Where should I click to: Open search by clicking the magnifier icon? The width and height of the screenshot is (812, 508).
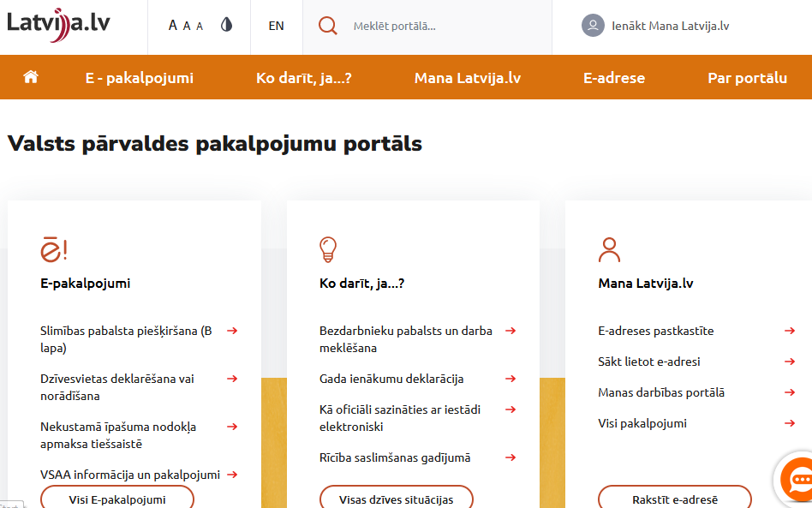[328, 26]
